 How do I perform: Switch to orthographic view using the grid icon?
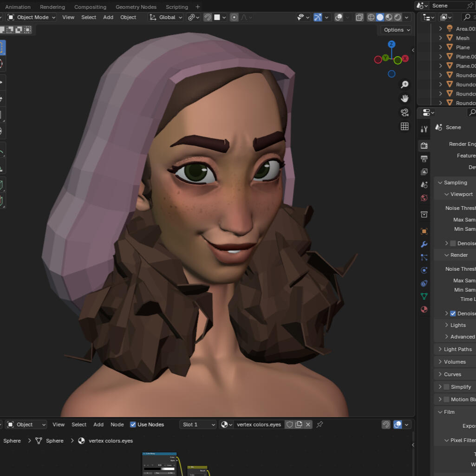point(404,126)
